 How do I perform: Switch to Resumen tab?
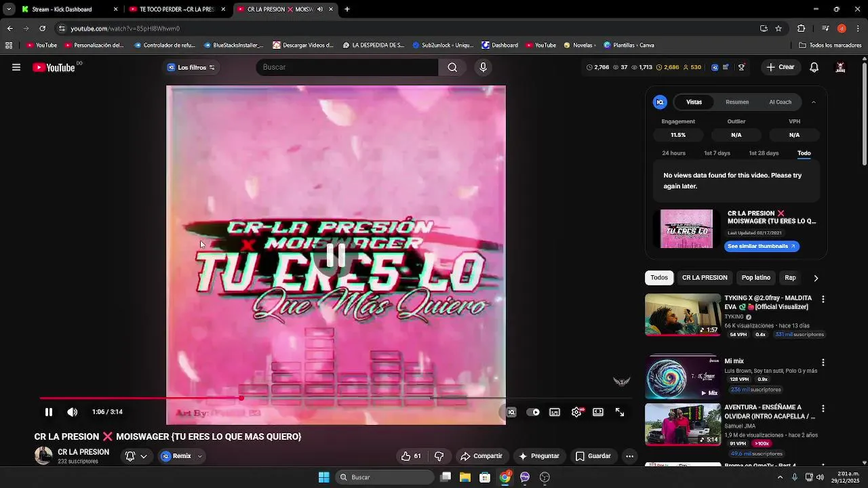(737, 102)
